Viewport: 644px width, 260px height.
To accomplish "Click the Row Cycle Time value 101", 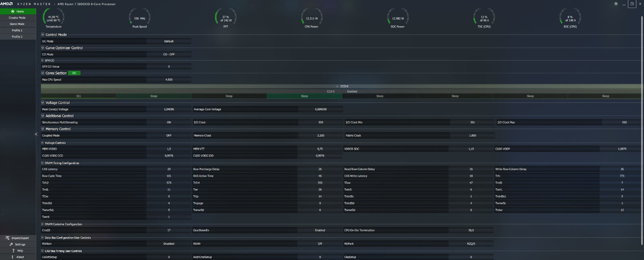I will [169, 176].
